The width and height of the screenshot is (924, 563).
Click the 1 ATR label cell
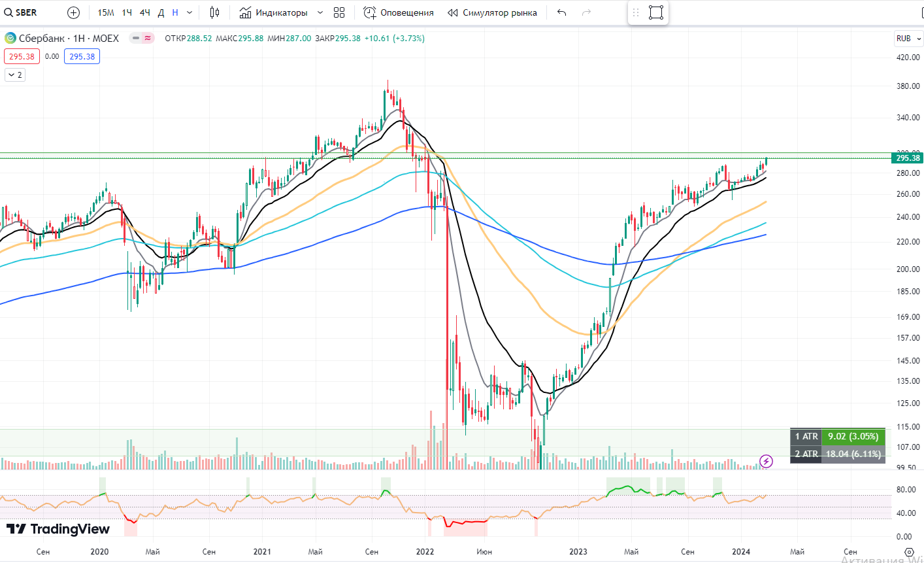pos(806,436)
